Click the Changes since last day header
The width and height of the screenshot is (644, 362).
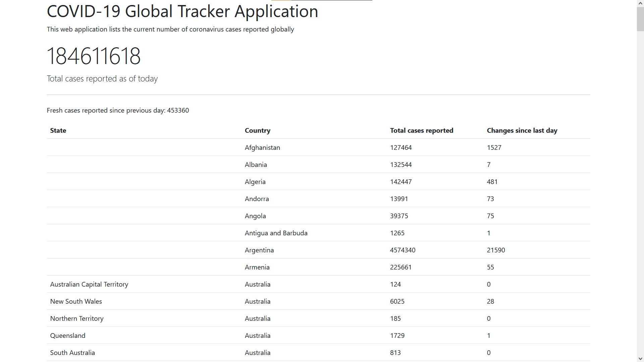522,130
